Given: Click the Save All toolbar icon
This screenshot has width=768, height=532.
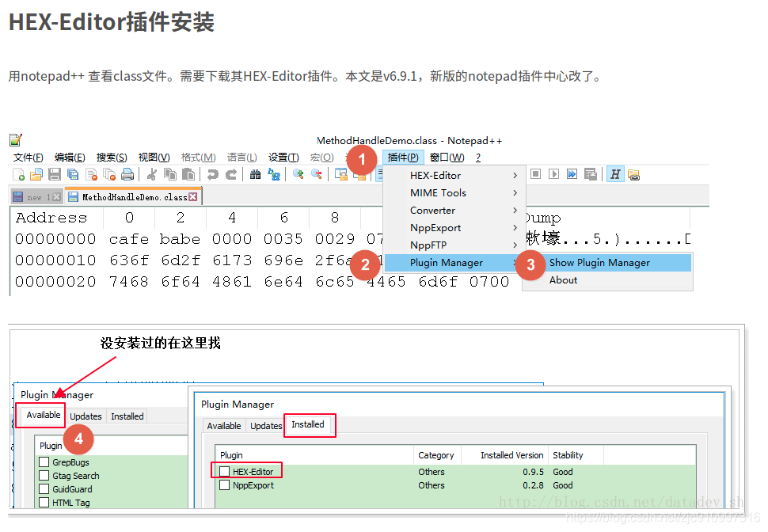Looking at the screenshot, I should coord(73,174).
